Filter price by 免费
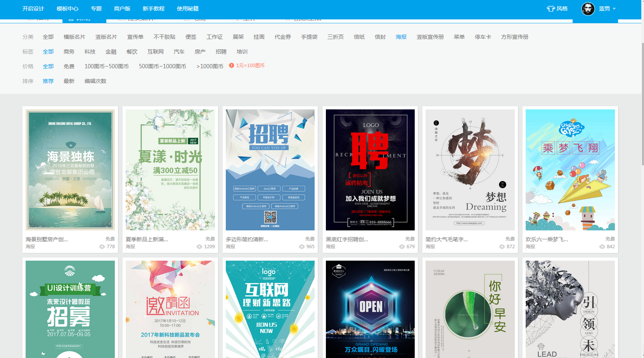Screen dimensions: 644x358 click(69, 66)
